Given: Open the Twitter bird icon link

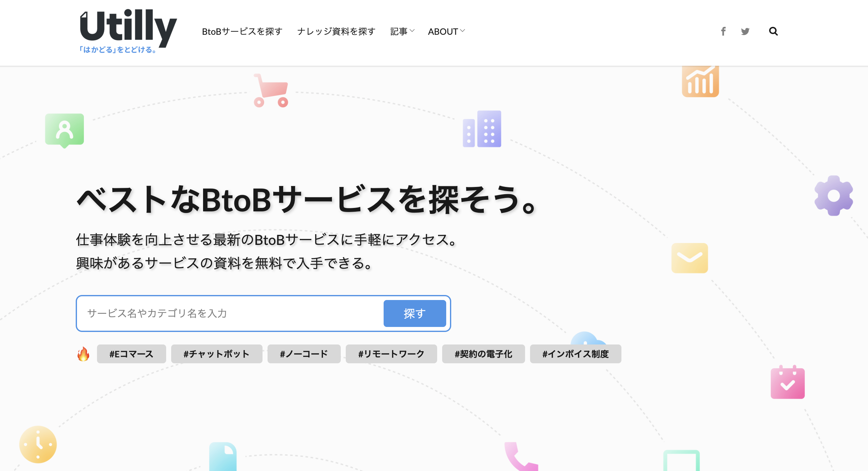Looking at the screenshot, I should click(x=745, y=31).
